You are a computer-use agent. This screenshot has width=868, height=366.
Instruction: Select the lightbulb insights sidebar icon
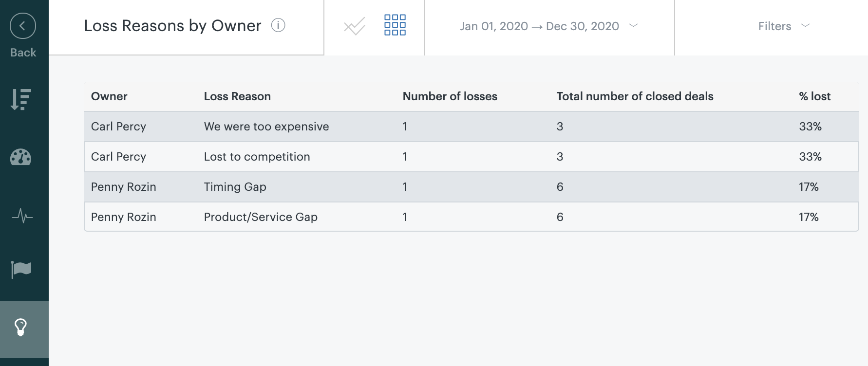pyautogui.click(x=21, y=328)
